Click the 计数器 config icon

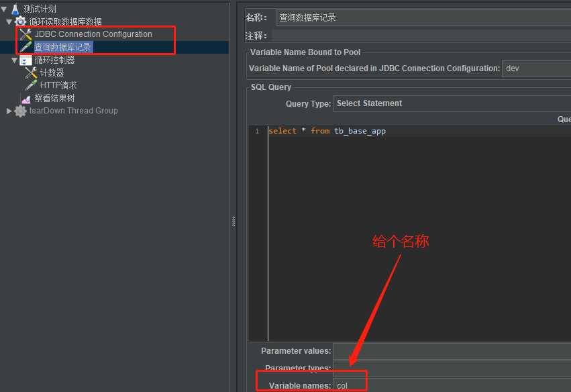coord(32,72)
